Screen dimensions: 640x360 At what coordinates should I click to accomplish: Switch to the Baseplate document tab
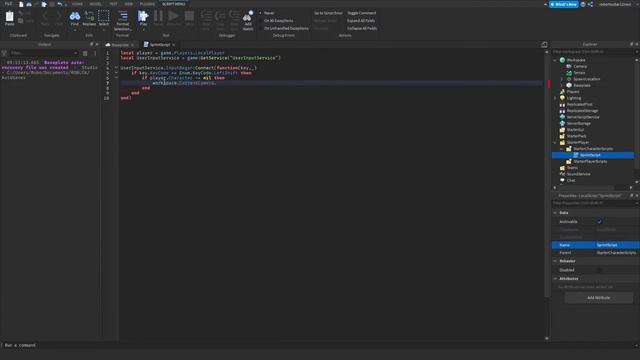click(x=120, y=44)
